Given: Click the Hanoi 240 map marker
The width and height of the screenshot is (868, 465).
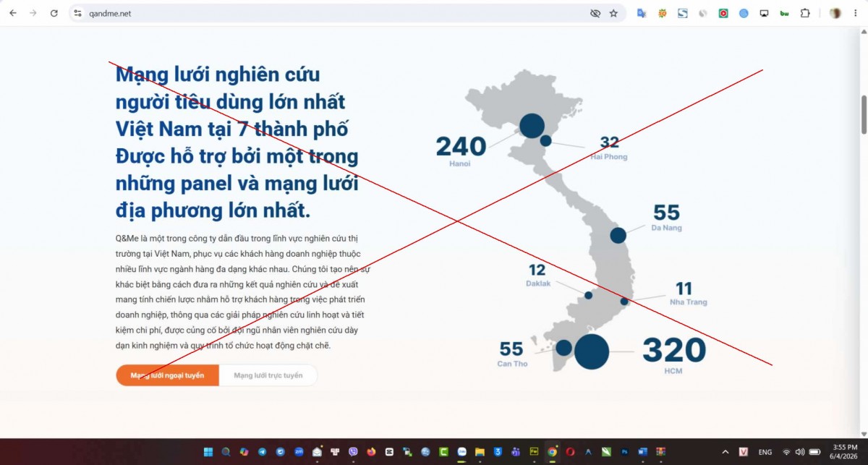Looking at the screenshot, I should tap(532, 126).
